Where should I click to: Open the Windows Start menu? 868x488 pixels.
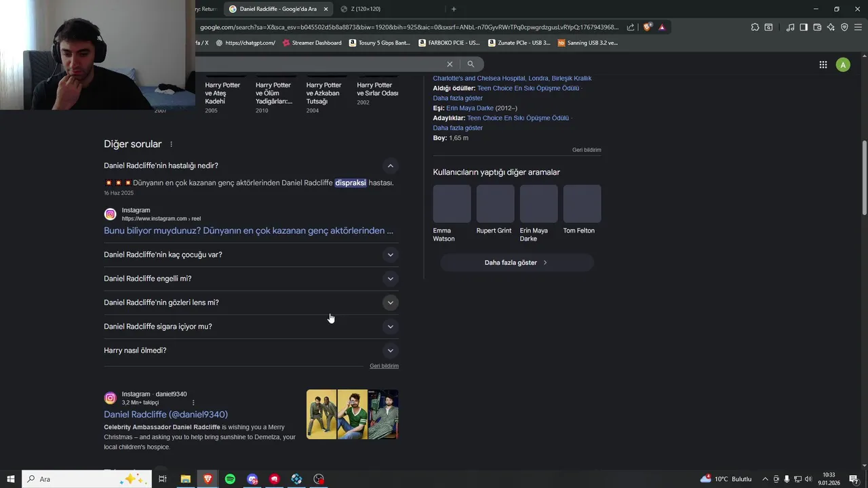click(10, 479)
